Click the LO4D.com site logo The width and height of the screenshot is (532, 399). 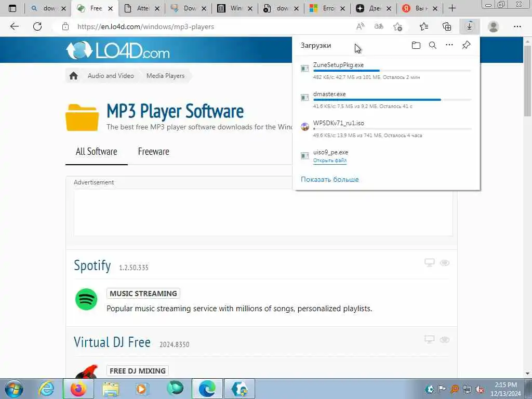[117, 50]
